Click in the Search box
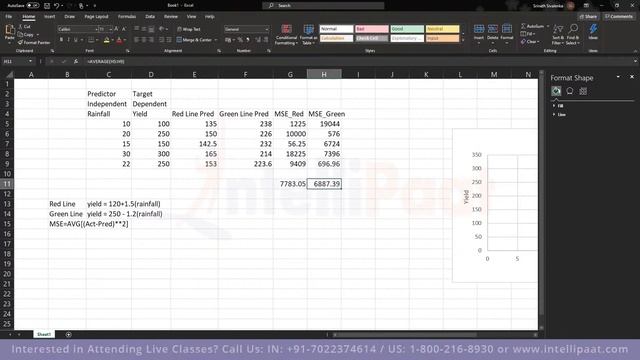The height and width of the screenshot is (360, 640). click(323, 6)
